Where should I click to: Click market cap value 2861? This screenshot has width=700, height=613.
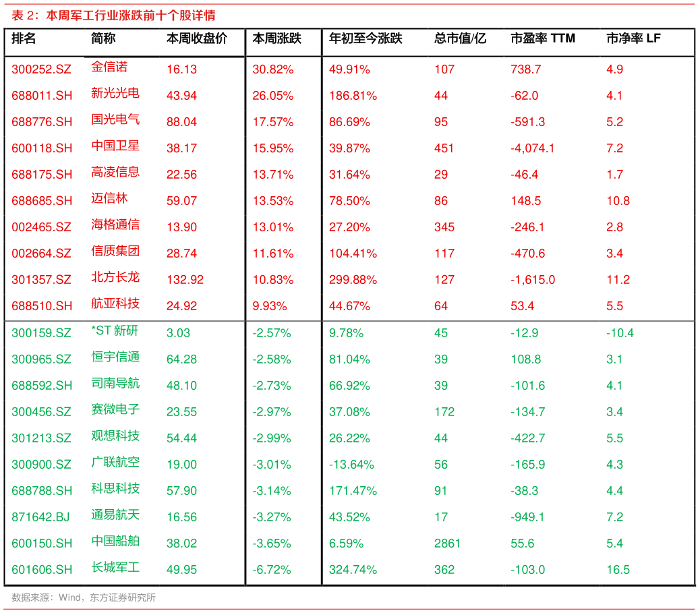(x=447, y=544)
